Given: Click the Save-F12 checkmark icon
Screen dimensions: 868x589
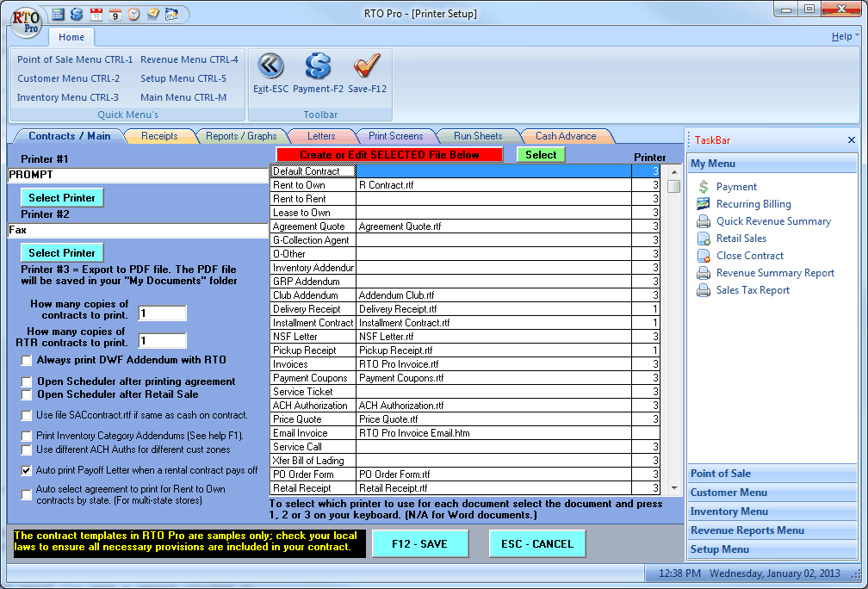Looking at the screenshot, I should coord(367,66).
